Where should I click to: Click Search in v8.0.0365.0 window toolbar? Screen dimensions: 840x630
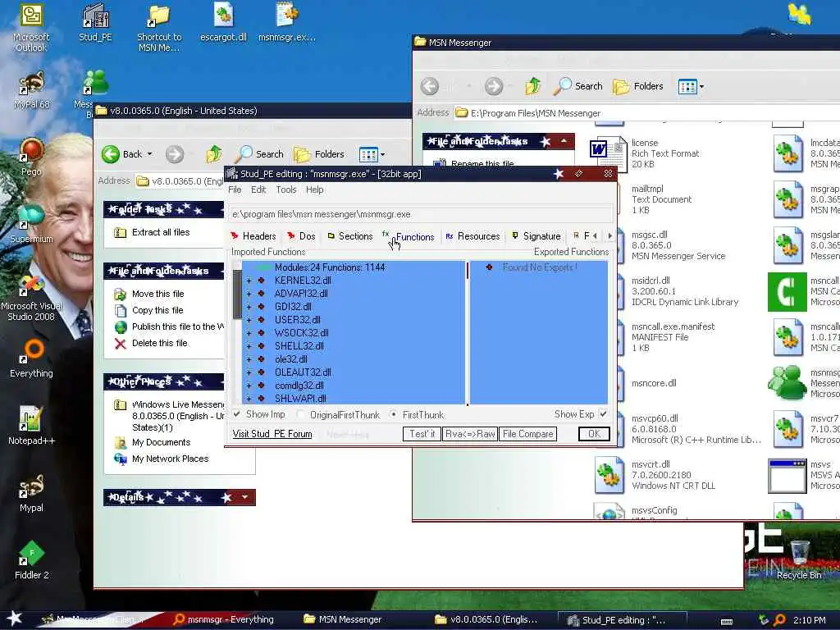260,154
